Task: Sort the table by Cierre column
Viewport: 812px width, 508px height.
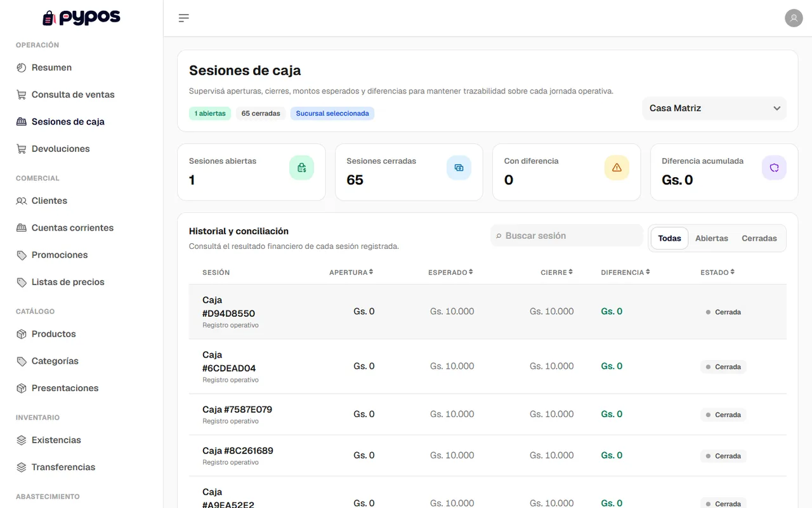Action: click(556, 272)
